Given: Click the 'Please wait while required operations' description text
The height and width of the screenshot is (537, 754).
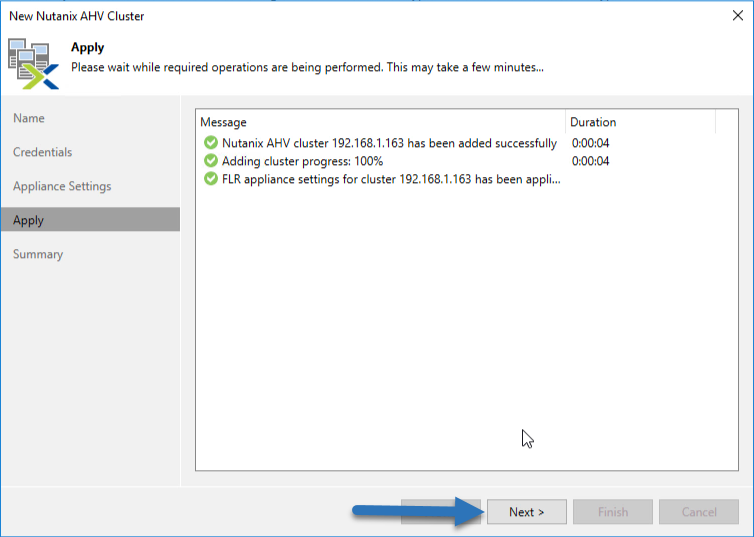Looking at the screenshot, I should click(x=307, y=67).
